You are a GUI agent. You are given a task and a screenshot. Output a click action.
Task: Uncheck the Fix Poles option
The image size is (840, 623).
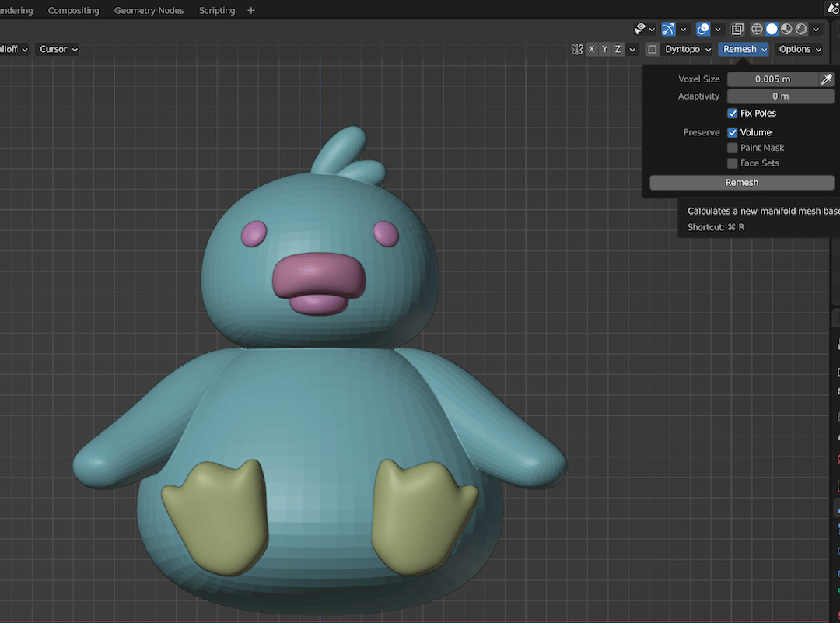[x=732, y=113]
